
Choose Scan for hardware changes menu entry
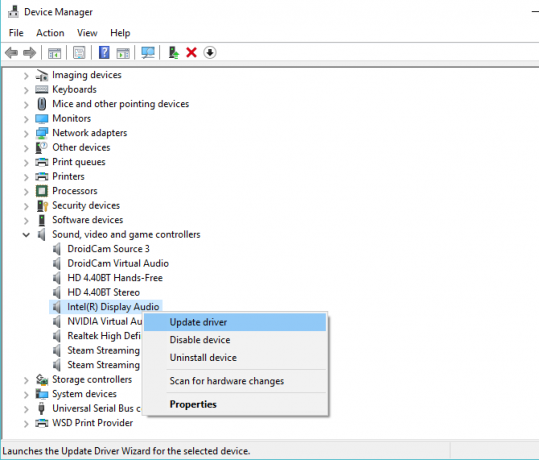(x=235, y=381)
